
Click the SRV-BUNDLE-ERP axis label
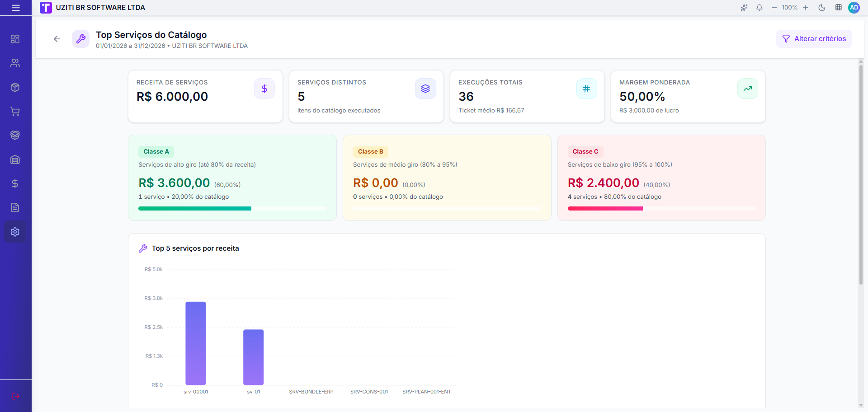pos(311,392)
